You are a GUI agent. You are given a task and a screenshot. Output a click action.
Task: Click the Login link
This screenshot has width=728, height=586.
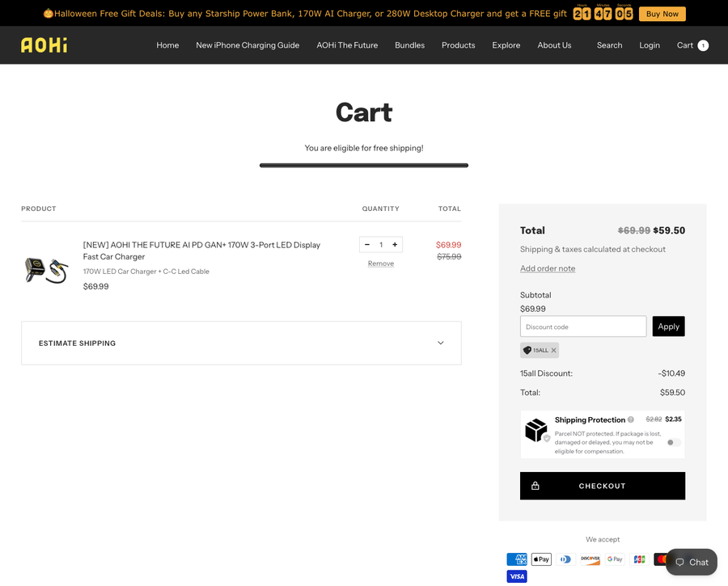pyautogui.click(x=650, y=45)
